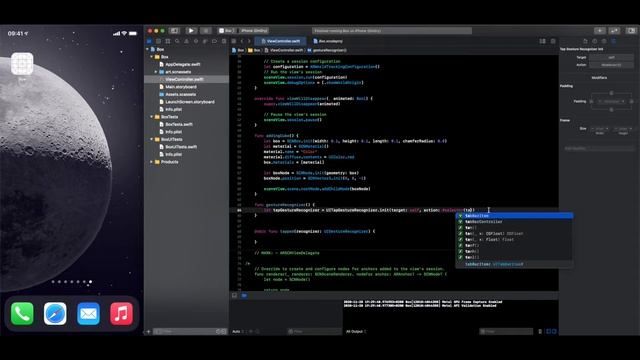640x360 pixels.
Task: Toggle the inspector panel button at far right
Action: pos(631,31)
